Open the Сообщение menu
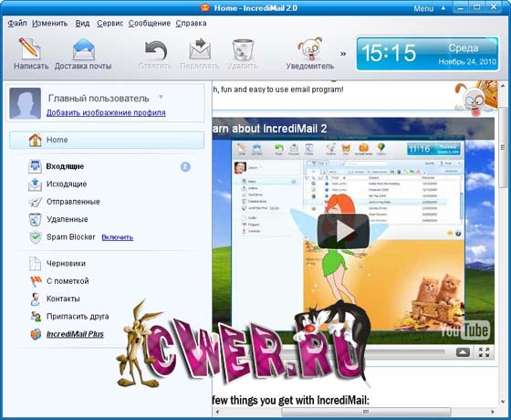This screenshot has height=420, width=511. [150, 23]
